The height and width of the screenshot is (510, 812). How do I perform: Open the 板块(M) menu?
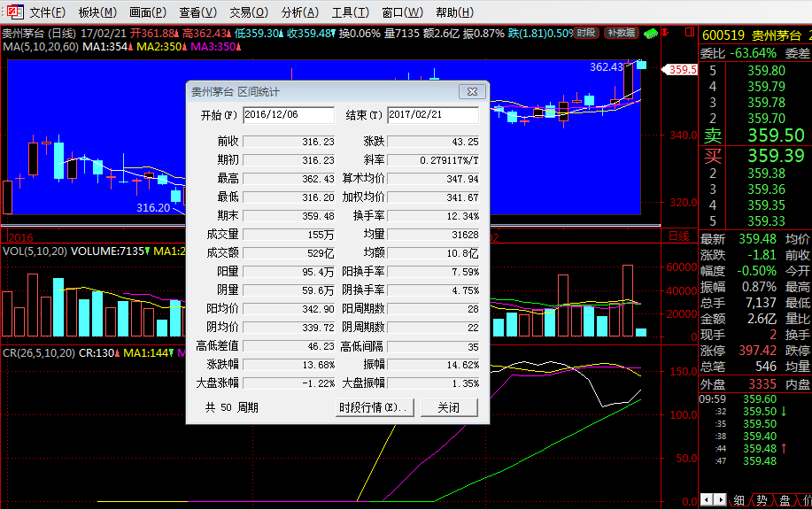pos(98,12)
